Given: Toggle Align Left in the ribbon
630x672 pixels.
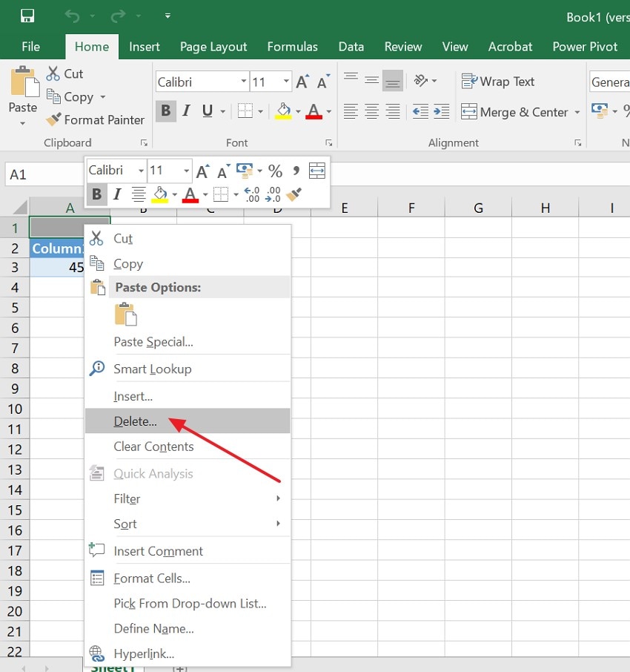Looking at the screenshot, I should click(x=351, y=111).
